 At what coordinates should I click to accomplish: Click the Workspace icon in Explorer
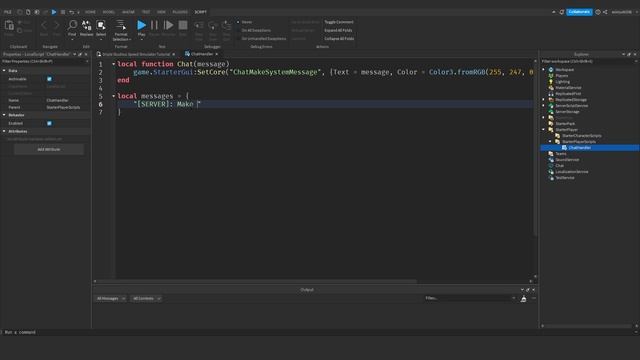pyautogui.click(x=551, y=70)
